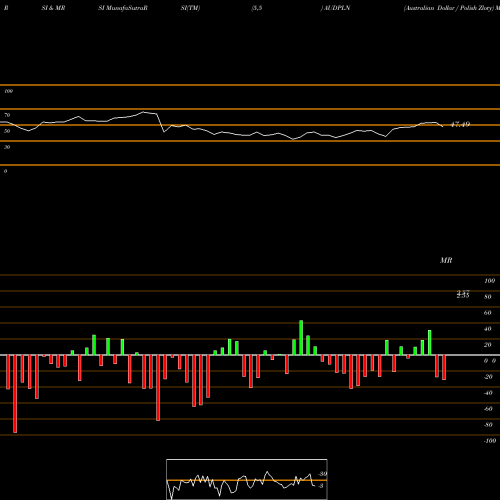Image resolution: width=500 pixels, height=500 pixels.
Task: Click the tallest green bar in MR histogram
Action: click(x=301, y=337)
